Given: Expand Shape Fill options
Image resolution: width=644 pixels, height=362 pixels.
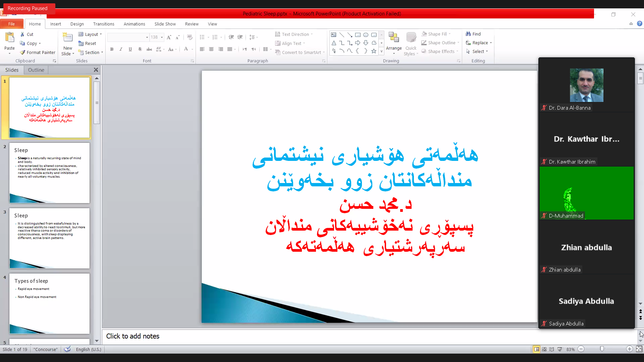Looking at the screenshot, I should [450, 34].
